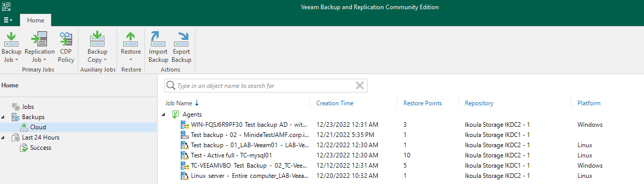Screen dimensions: 644x184
Task: Focus the object name search field
Action: (x=265, y=86)
